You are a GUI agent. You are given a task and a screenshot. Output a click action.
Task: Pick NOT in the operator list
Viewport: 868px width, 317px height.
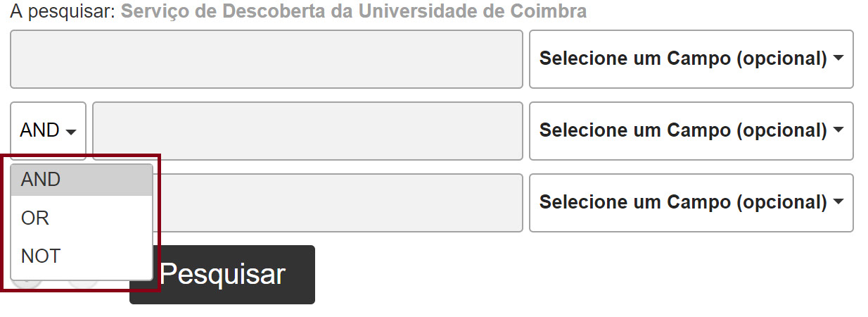(82, 256)
